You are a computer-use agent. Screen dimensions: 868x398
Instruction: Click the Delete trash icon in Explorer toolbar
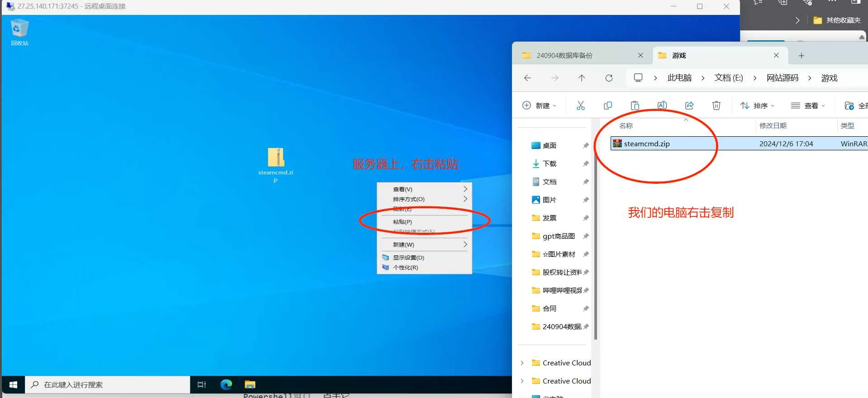tap(716, 105)
